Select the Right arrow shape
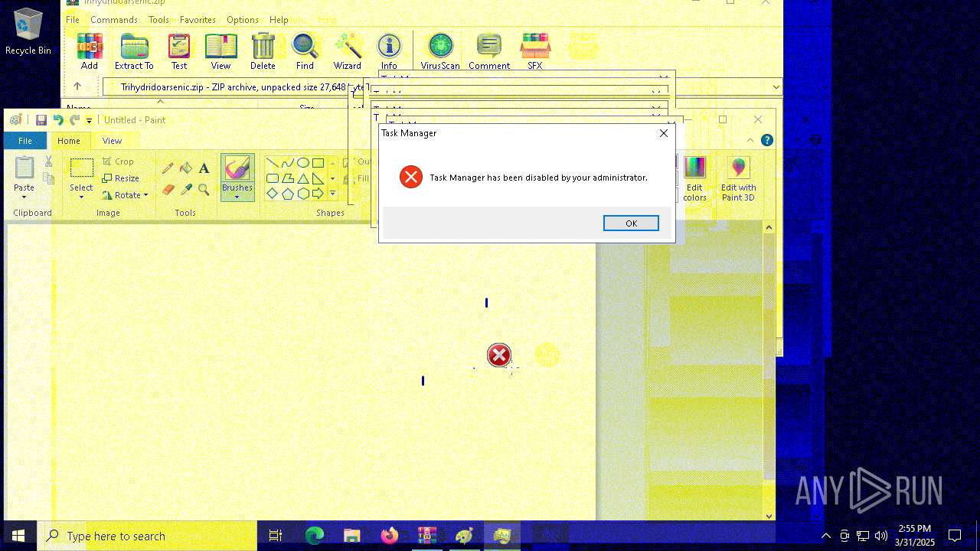 (x=318, y=194)
